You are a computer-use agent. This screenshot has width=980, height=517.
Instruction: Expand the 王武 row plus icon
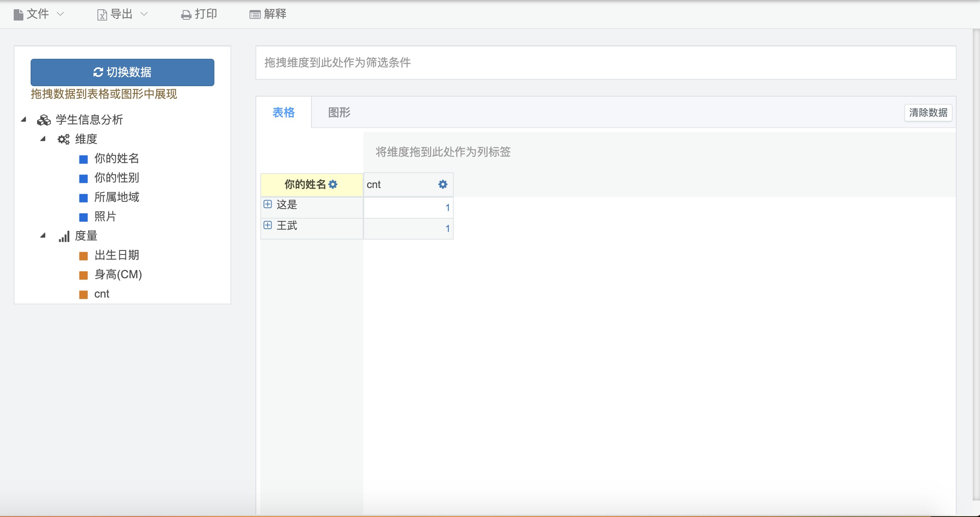click(268, 225)
